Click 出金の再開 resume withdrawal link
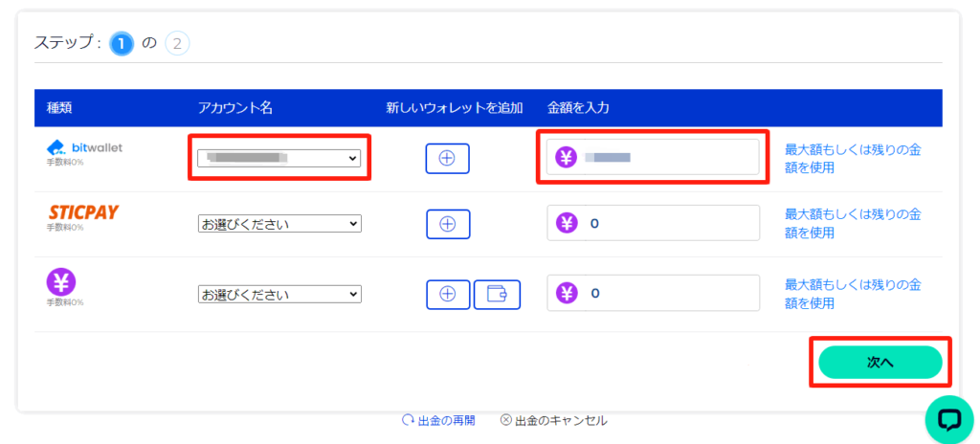The height and width of the screenshot is (444, 980). (x=440, y=420)
